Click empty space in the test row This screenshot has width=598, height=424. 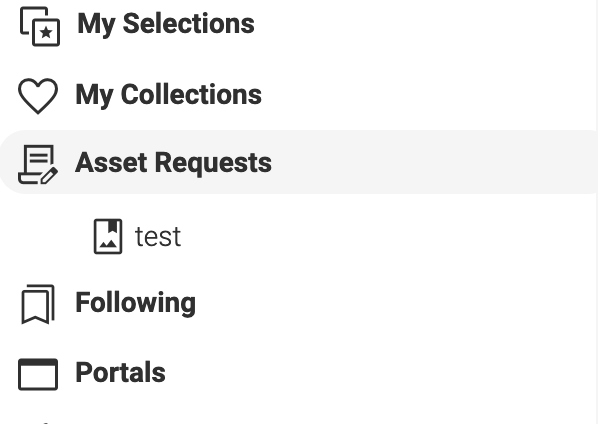[381, 236]
